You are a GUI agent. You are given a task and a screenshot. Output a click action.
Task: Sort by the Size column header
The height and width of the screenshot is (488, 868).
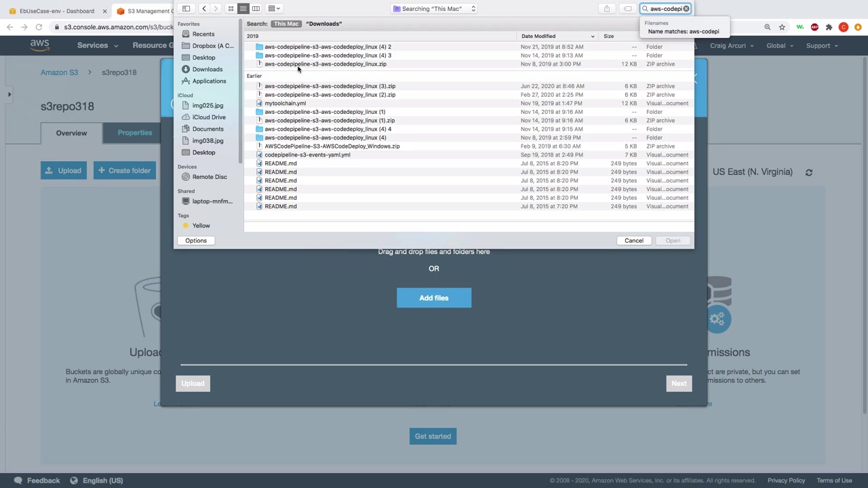point(609,36)
